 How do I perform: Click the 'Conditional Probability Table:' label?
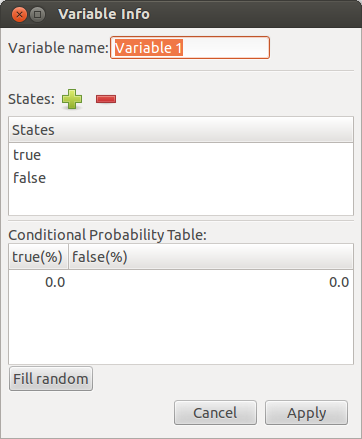(x=107, y=235)
